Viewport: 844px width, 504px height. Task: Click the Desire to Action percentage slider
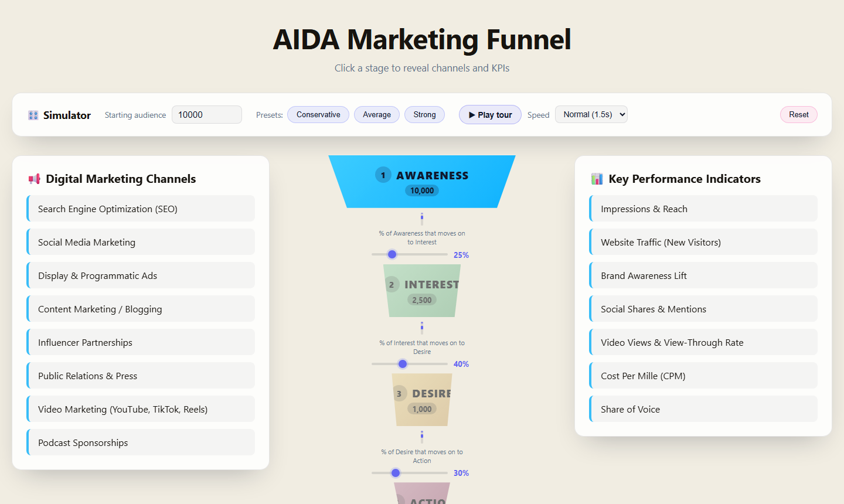pyautogui.click(x=410, y=473)
